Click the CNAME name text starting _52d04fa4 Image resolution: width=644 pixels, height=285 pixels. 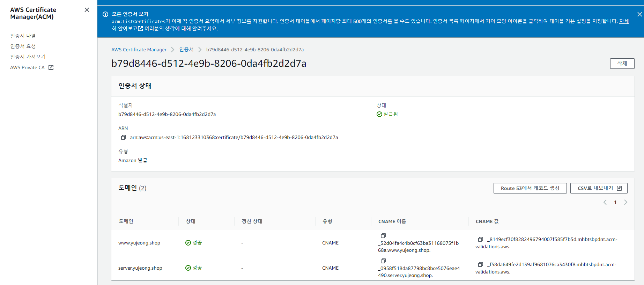click(x=419, y=247)
